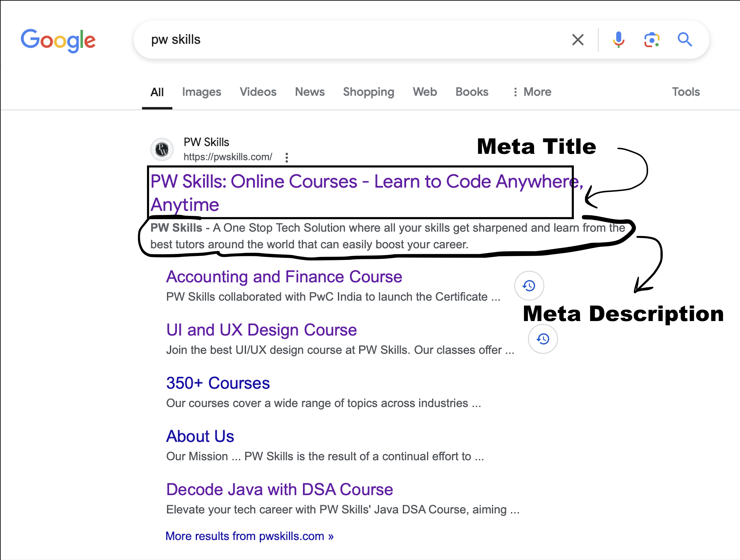
Task: Click the Google logo
Action: coord(58,40)
